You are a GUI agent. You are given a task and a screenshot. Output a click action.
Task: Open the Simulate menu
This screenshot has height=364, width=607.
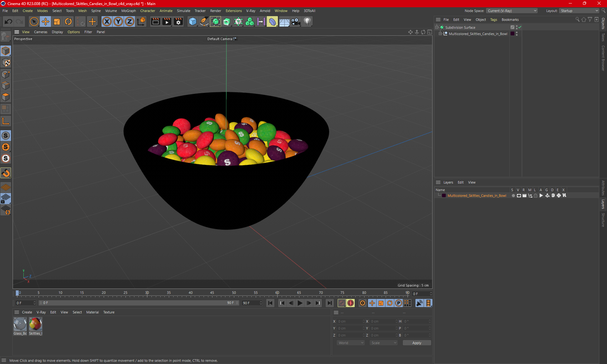pyautogui.click(x=183, y=11)
